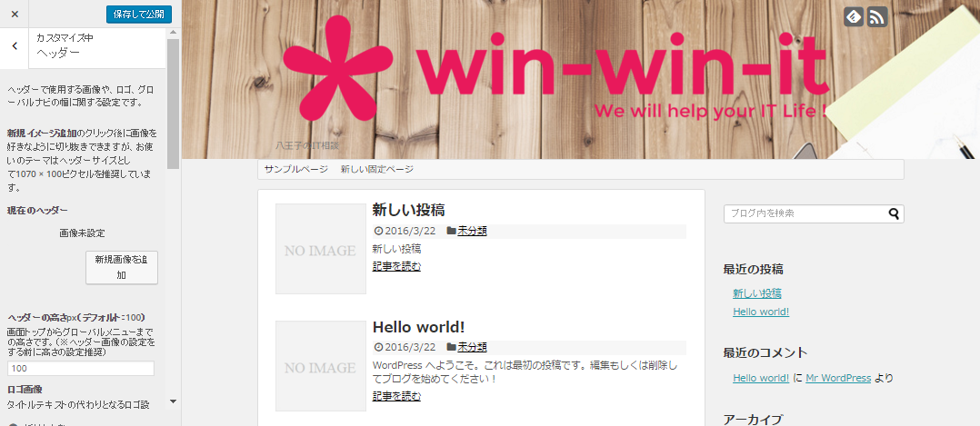Click 記事を読む under Hello world!

click(x=397, y=396)
